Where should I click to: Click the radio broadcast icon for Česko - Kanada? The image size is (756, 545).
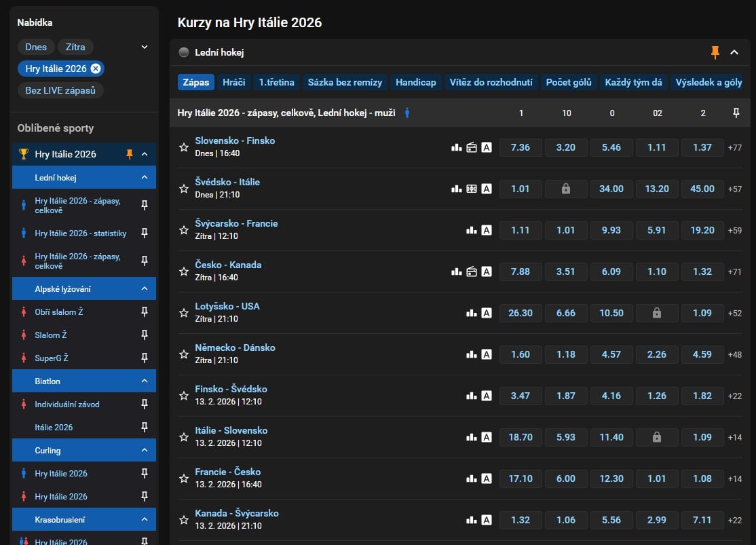point(471,271)
